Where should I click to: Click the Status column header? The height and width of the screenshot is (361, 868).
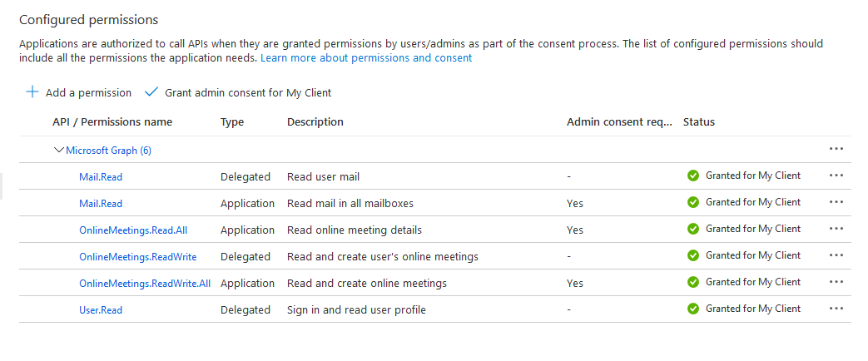pos(698,122)
